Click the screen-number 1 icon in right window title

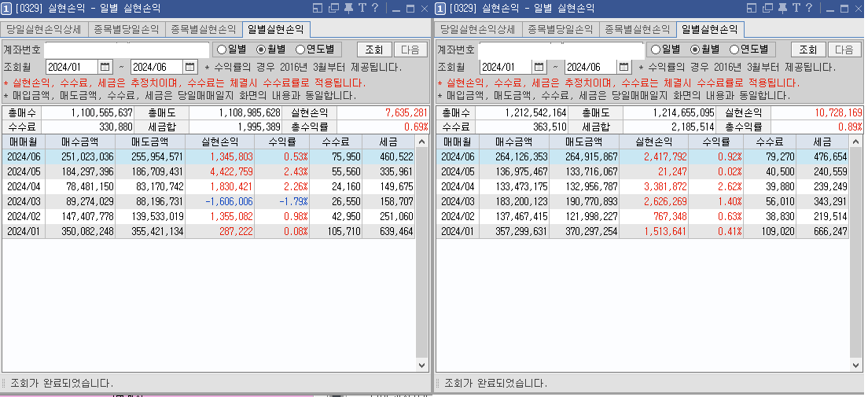tap(440, 9)
